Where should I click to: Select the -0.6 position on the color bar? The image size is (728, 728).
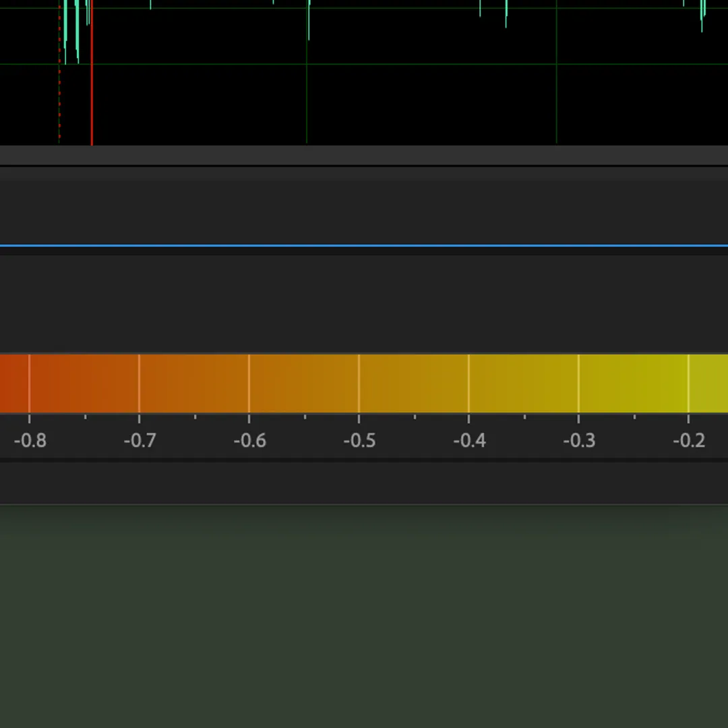(x=249, y=383)
